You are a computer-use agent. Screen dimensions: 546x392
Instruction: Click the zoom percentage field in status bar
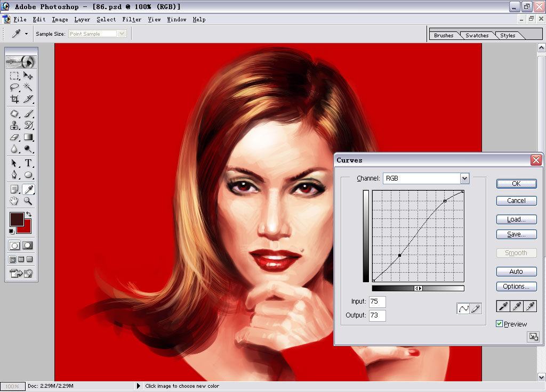(13, 386)
